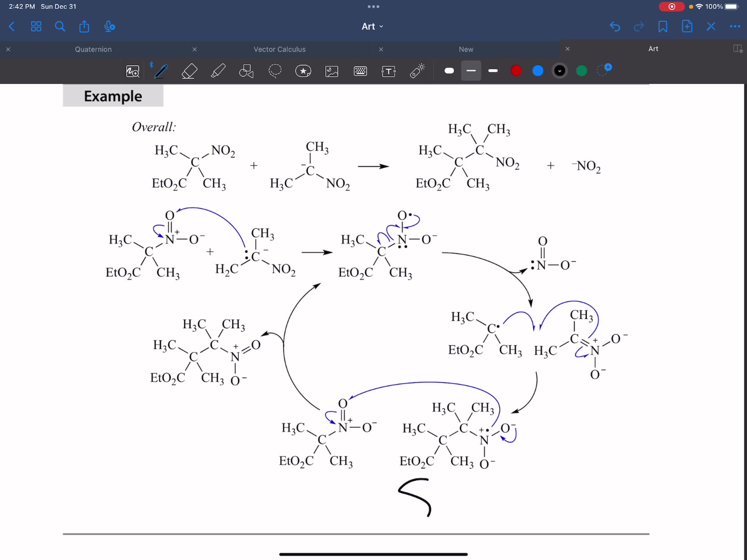
Task: Select the Text box tool
Action: pyautogui.click(x=389, y=71)
